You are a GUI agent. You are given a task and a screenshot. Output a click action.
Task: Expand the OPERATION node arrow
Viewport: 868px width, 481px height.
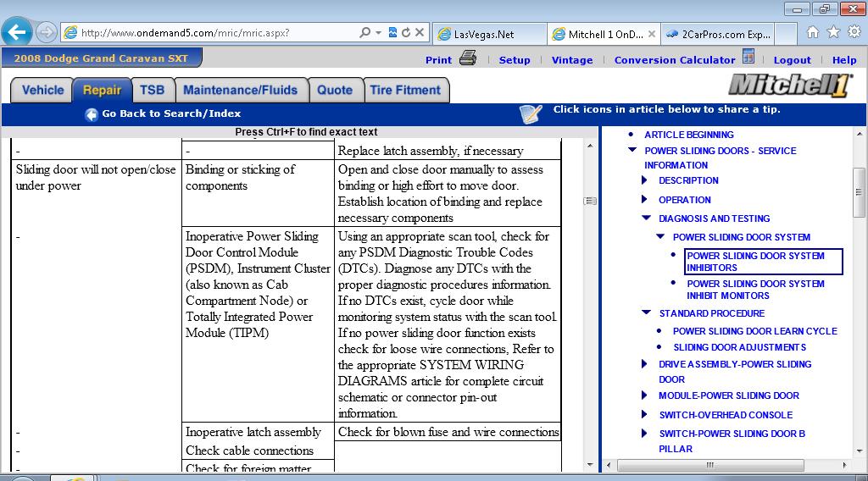(644, 199)
